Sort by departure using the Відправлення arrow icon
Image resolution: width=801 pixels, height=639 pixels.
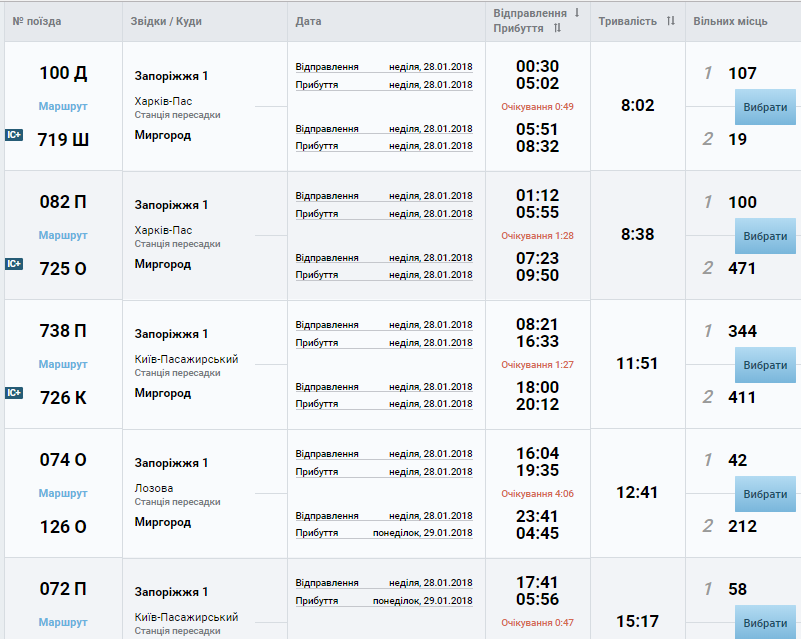click(577, 13)
